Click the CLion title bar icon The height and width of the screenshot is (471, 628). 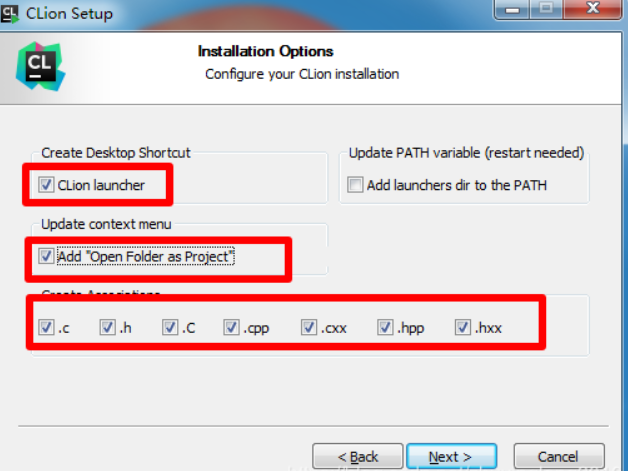(10, 14)
